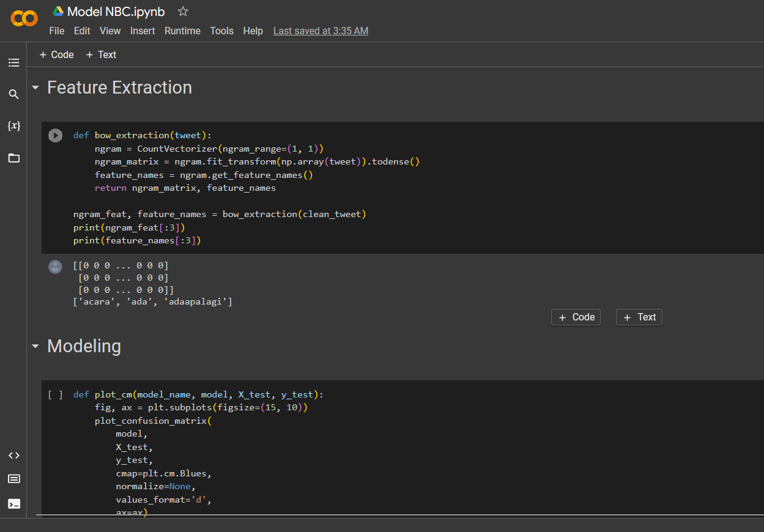
Task: Open the Files folder panel
Action: [13, 158]
